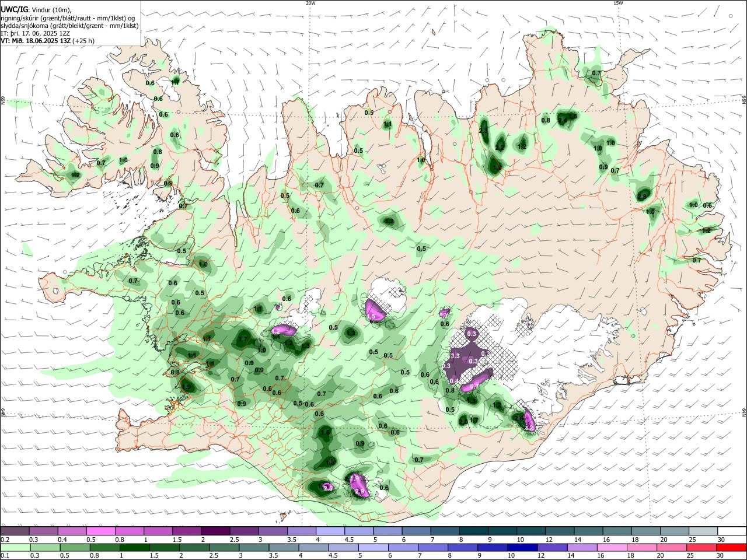This screenshot has width=747, height=560.
Task: Select the darkest purple 2–2.5 swatch, upper legend row
Action: point(215,531)
